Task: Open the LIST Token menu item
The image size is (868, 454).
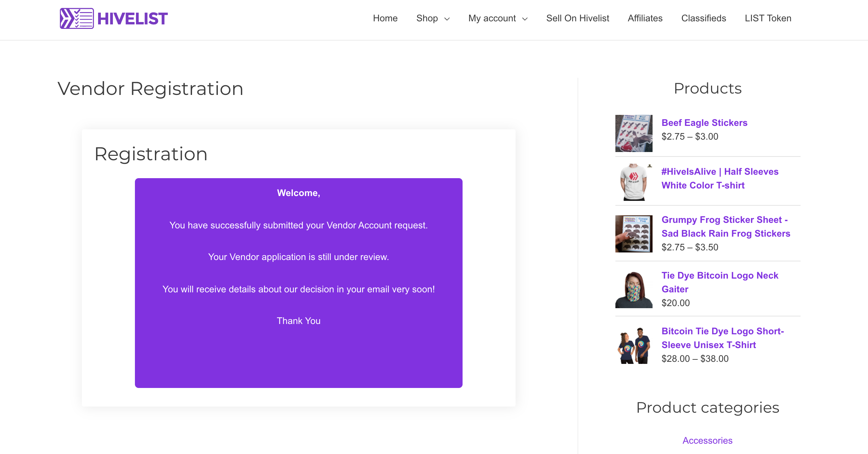Action: click(768, 18)
